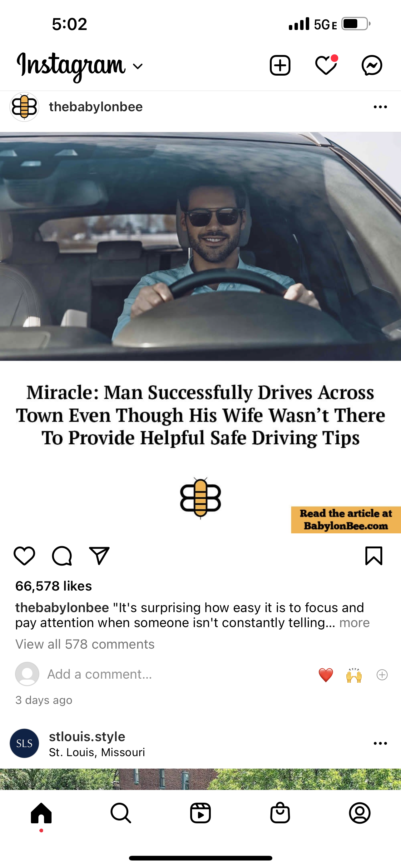Open thebabylonbee profile username
This screenshot has width=401, height=868.
click(x=96, y=107)
